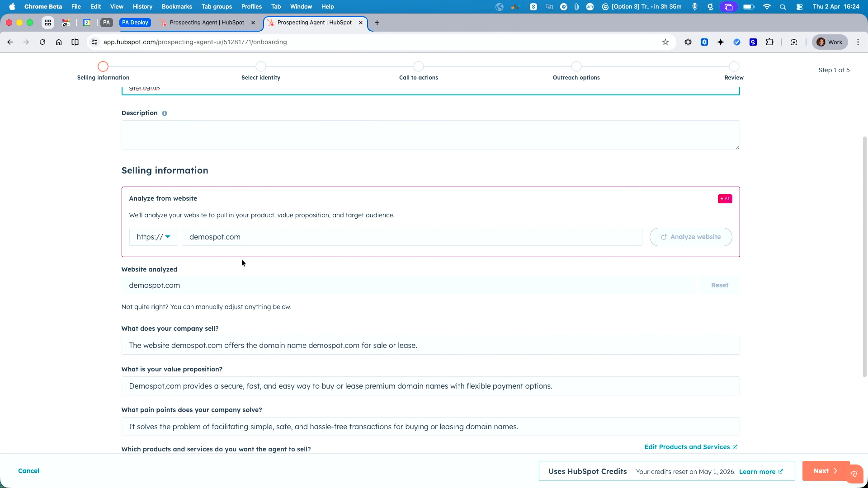
Task: Open the Bookmarks menu
Action: pos(176,6)
